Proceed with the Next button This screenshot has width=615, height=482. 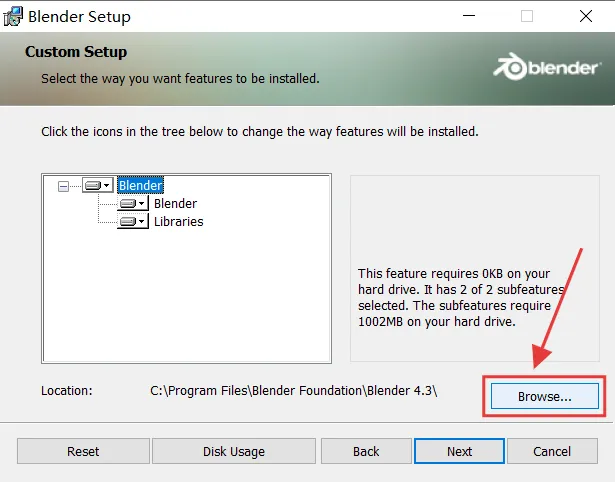459,451
